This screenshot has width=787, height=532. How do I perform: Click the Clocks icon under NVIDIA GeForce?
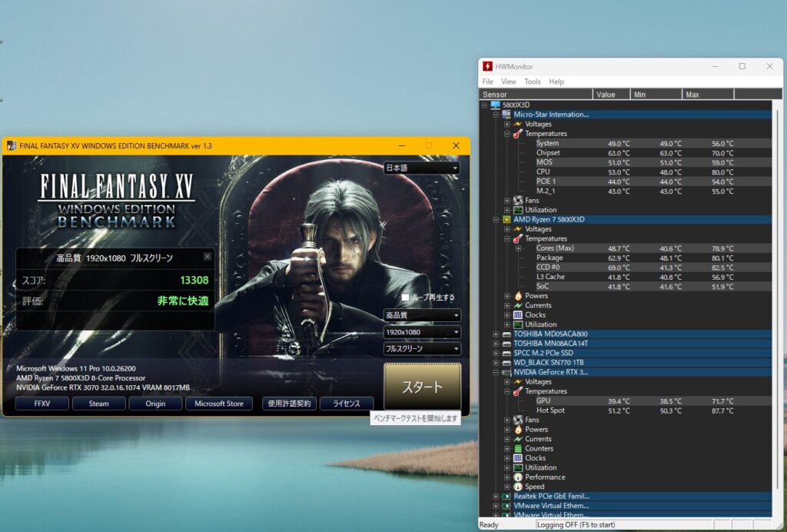tap(518, 457)
